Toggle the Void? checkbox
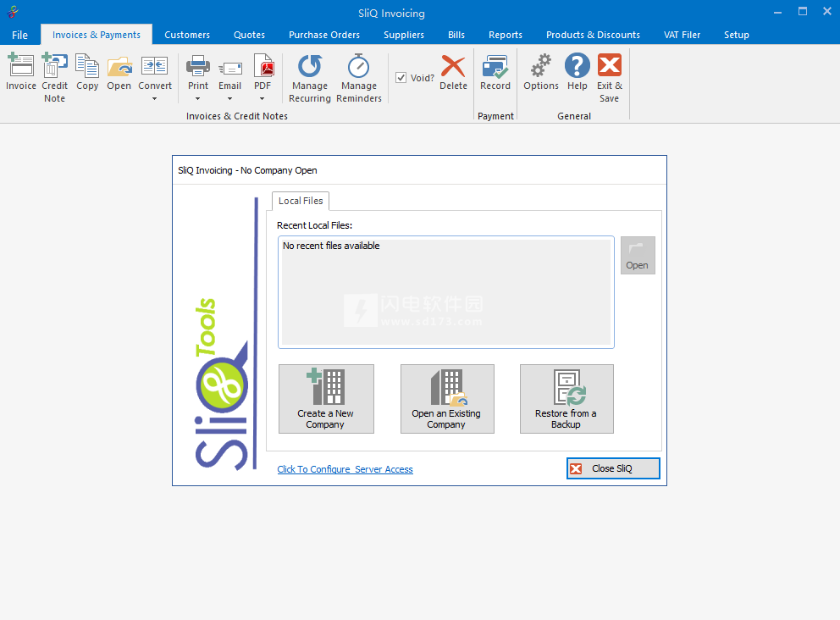 (401, 78)
